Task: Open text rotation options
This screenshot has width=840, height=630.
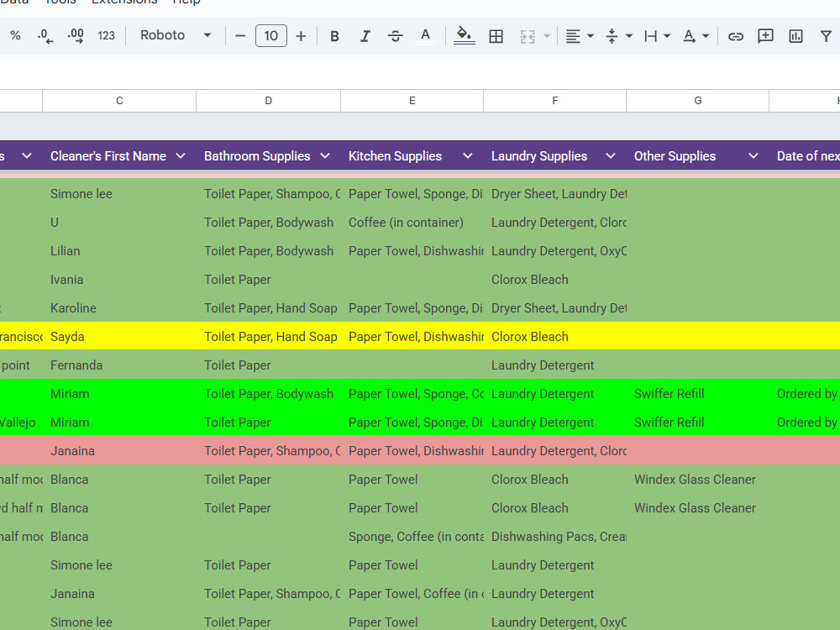Action: pyautogui.click(x=696, y=36)
